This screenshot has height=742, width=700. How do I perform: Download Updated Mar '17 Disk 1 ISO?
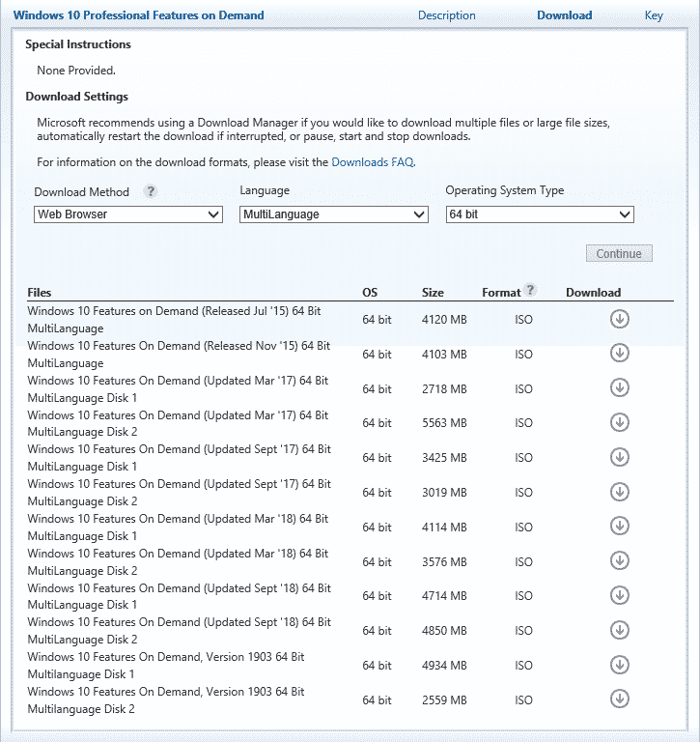(619, 388)
